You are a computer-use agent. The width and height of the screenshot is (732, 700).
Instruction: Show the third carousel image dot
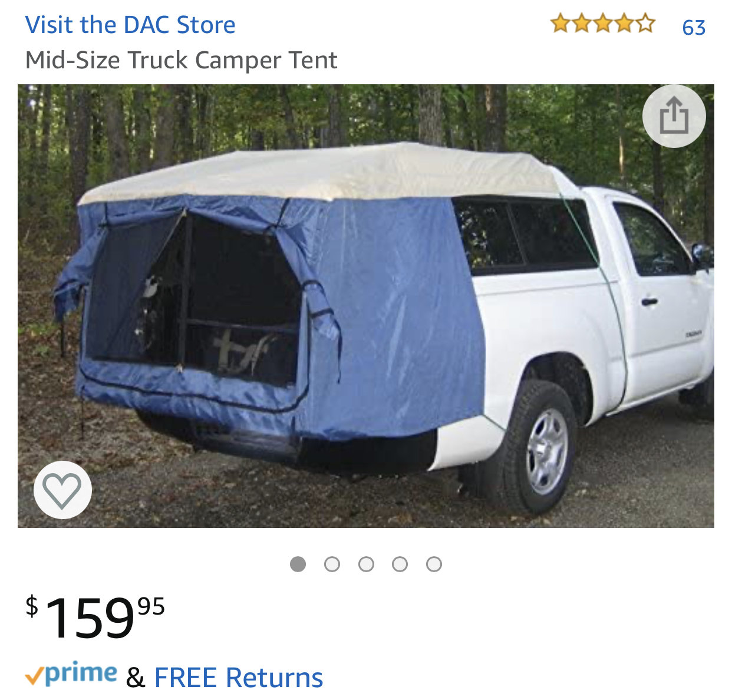click(366, 564)
